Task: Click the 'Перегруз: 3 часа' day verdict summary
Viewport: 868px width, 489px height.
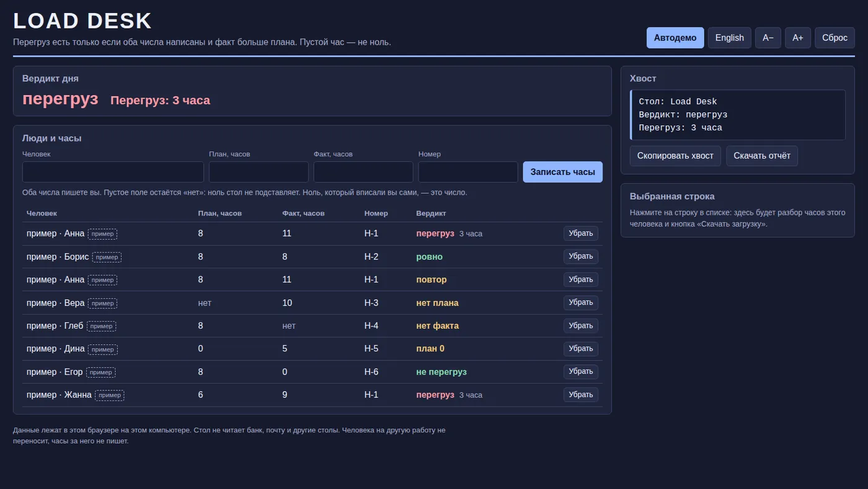Action: [x=160, y=101]
